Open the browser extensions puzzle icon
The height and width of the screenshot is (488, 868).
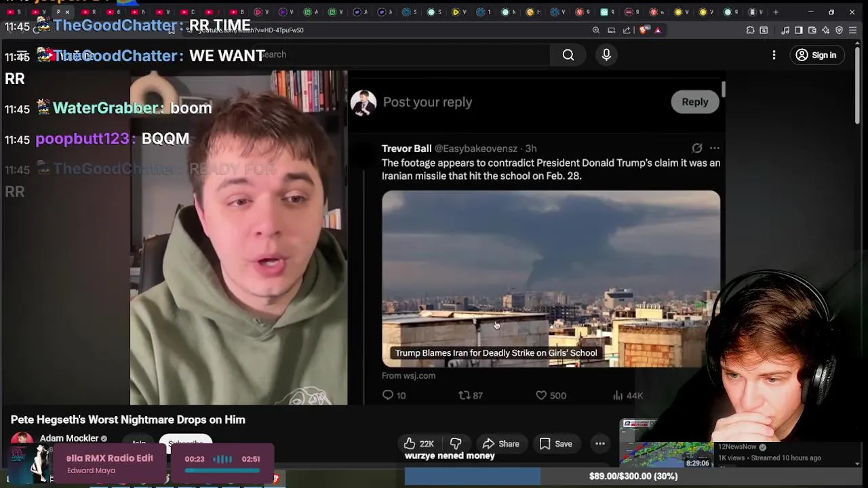(750, 30)
